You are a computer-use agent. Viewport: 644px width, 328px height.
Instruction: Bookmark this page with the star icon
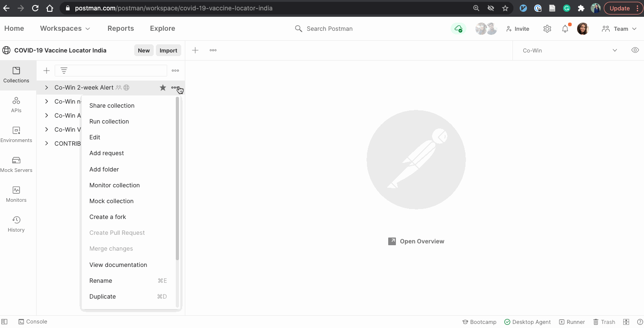pos(505,8)
